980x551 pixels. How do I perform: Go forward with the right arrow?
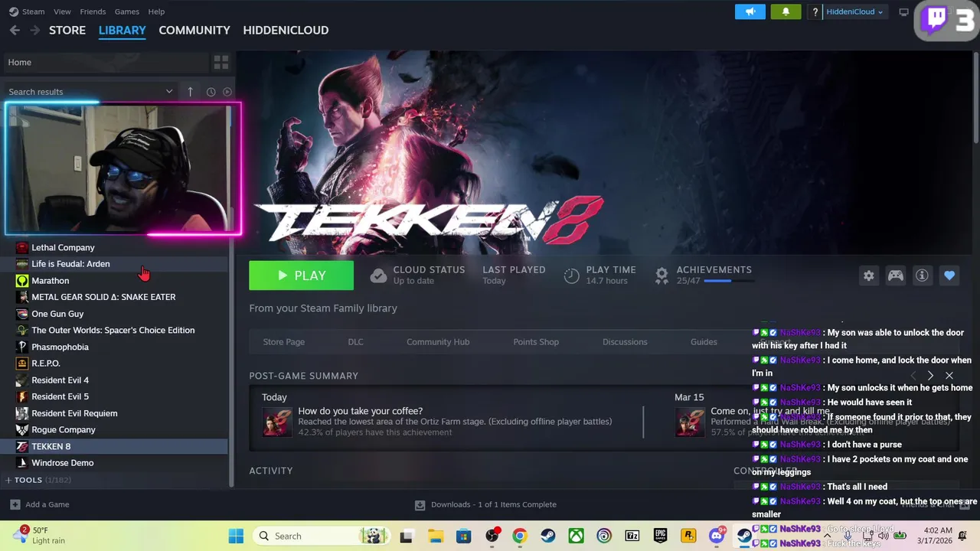click(34, 30)
